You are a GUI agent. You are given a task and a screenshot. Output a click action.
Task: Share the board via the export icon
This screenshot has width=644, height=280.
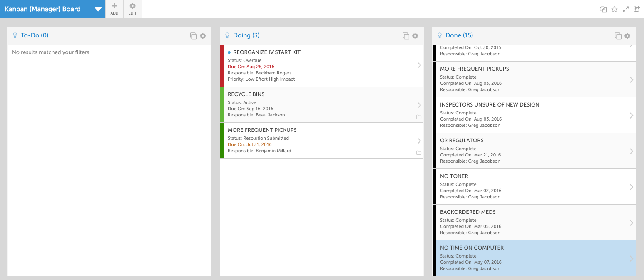(637, 9)
